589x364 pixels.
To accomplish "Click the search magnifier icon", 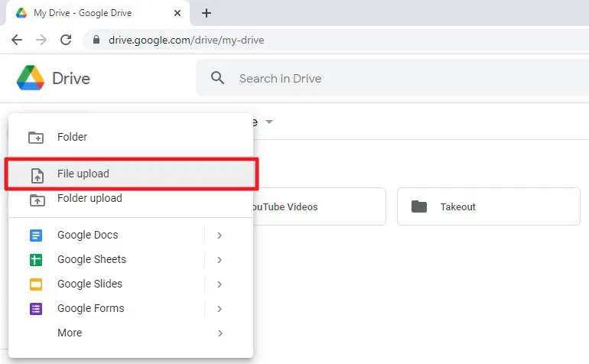I will (217, 78).
